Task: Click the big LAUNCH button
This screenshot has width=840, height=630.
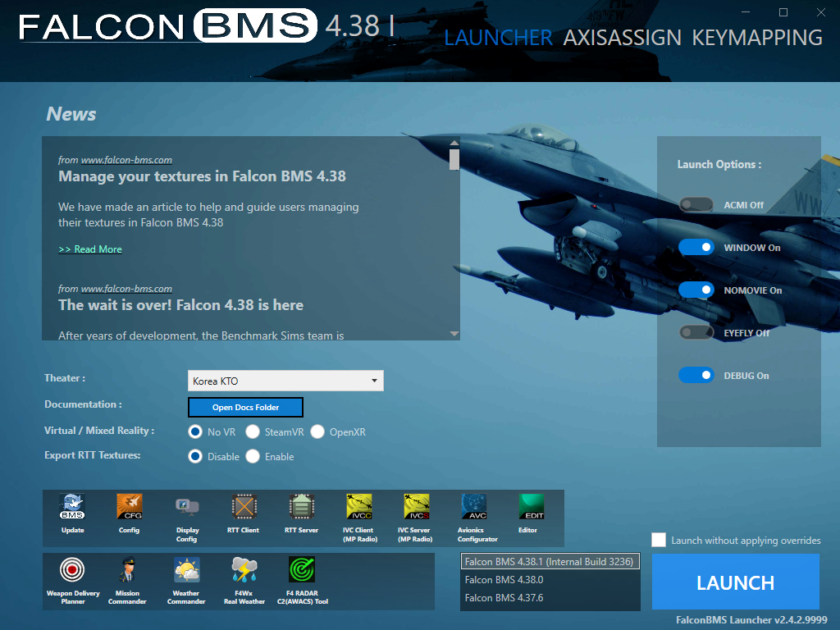Action: 736,582
